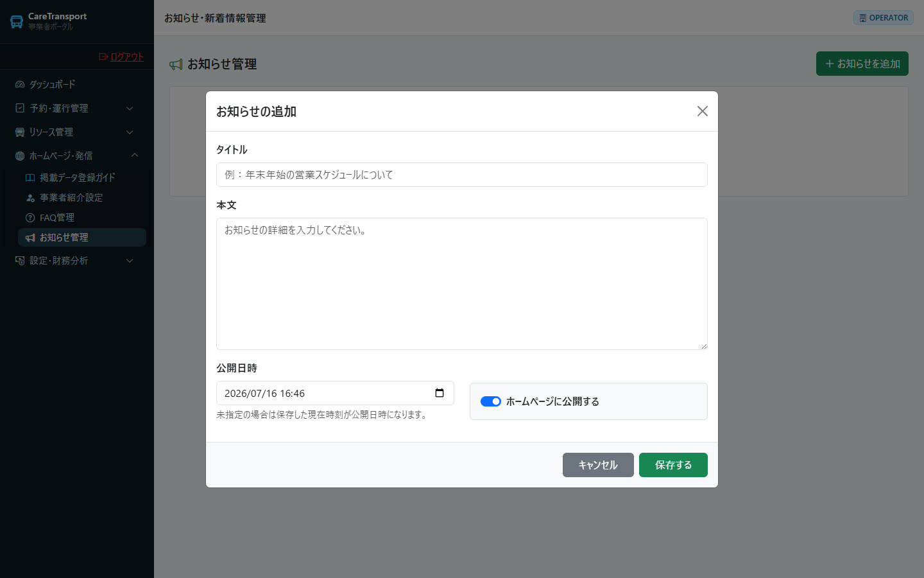Click the megaphone icon beside お知らせ管理 heading

[x=176, y=64]
